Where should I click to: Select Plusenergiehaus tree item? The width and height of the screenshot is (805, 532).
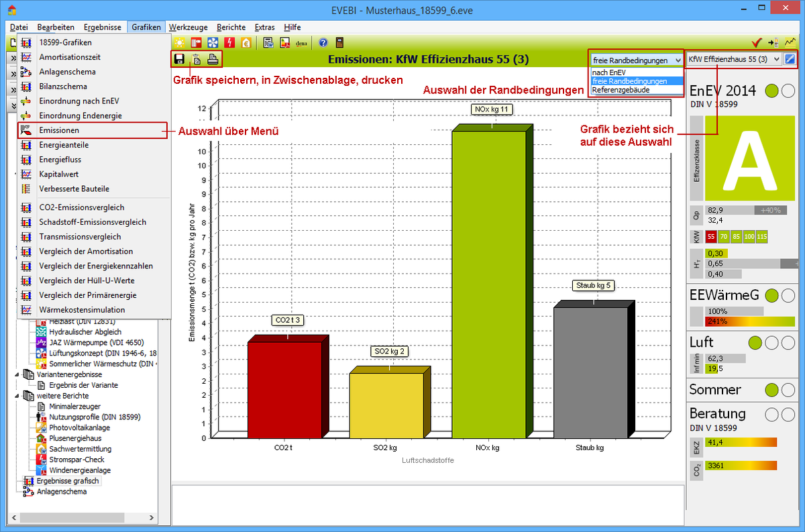coord(75,438)
